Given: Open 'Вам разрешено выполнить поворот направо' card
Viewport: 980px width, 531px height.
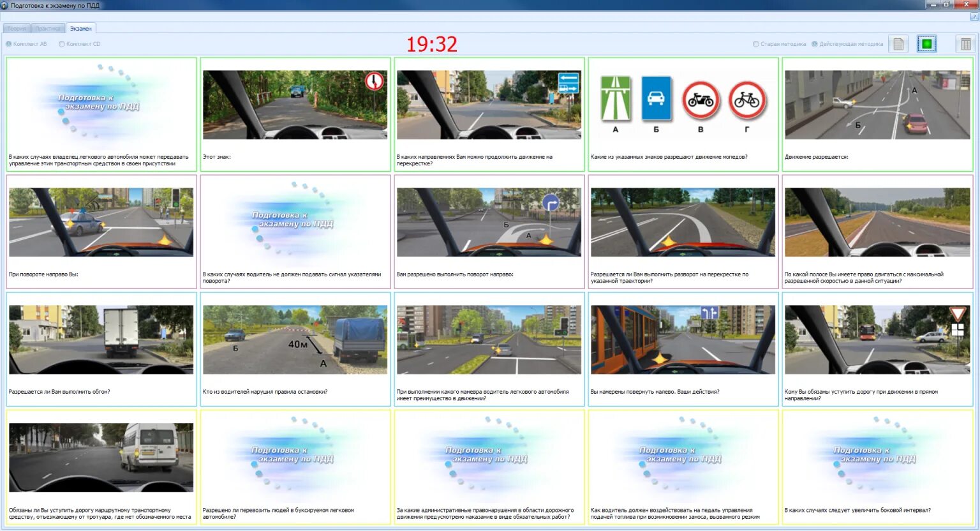Looking at the screenshot, I should (489, 232).
